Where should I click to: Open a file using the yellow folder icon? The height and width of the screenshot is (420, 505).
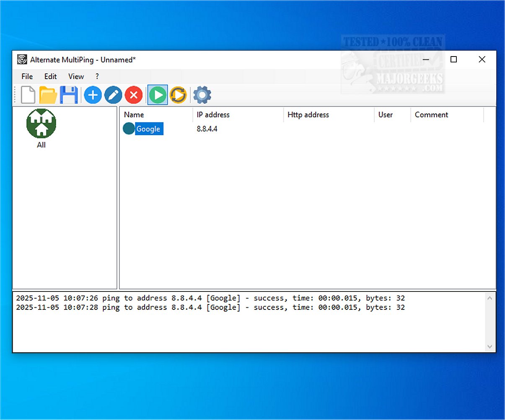pos(48,95)
